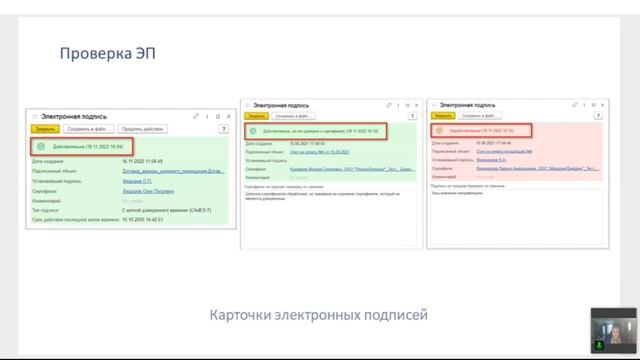
Task: Open Федоров О.П. signer link
Action: [x=137, y=181]
